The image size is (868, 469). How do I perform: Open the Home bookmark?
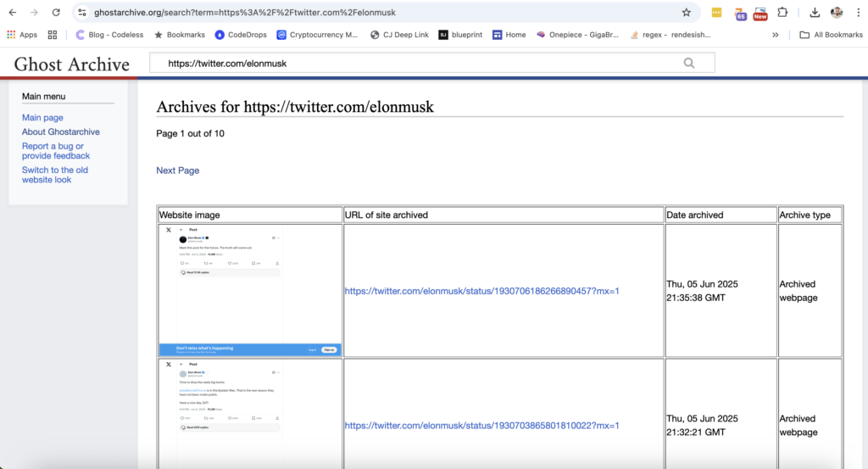point(509,34)
